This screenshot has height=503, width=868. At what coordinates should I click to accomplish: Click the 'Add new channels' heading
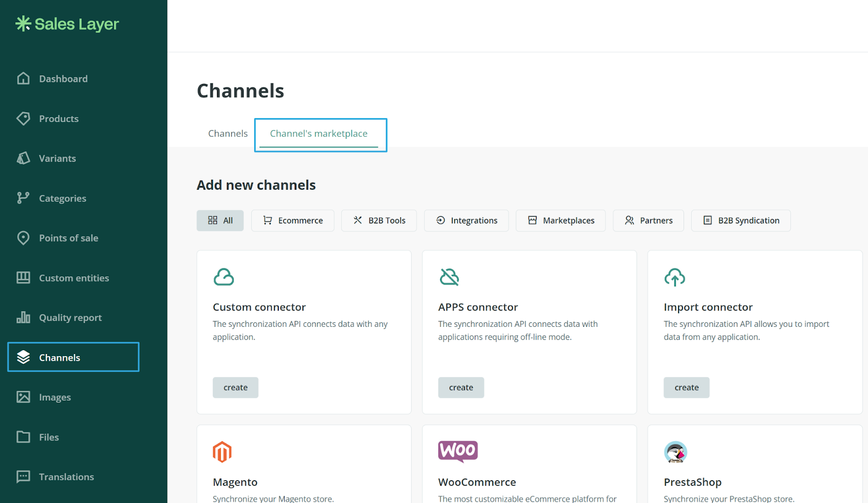pyautogui.click(x=256, y=185)
